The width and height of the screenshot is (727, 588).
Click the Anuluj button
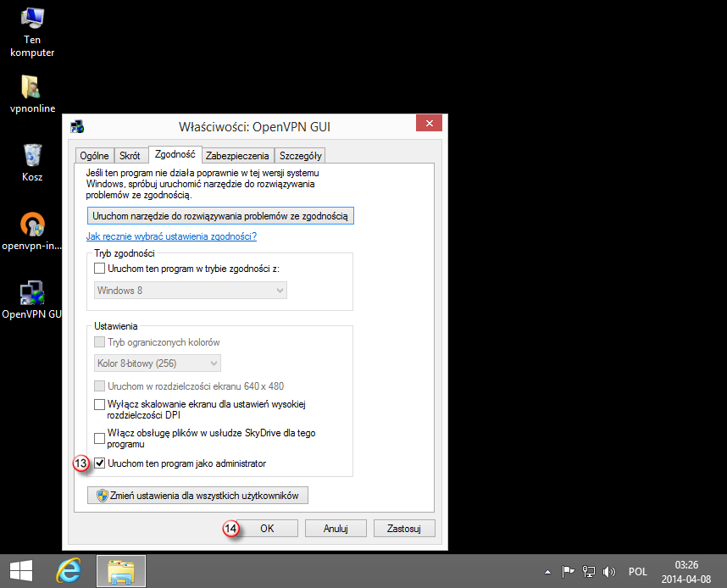(x=336, y=528)
